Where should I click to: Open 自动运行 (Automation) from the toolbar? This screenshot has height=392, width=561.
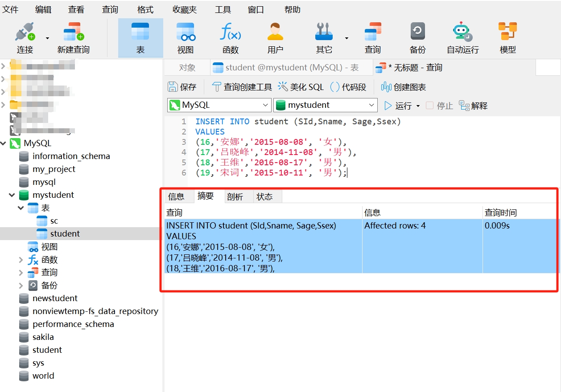click(x=462, y=37)
